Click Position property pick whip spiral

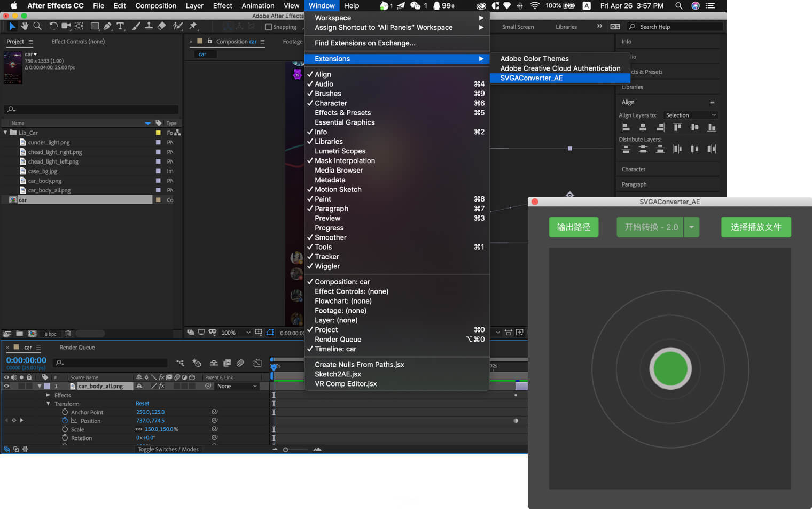tap(214, 420)
